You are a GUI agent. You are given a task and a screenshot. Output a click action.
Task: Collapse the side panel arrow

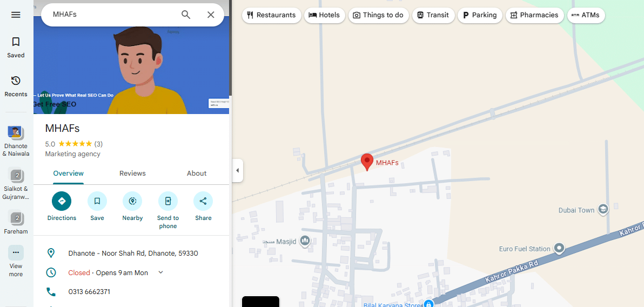237,171
